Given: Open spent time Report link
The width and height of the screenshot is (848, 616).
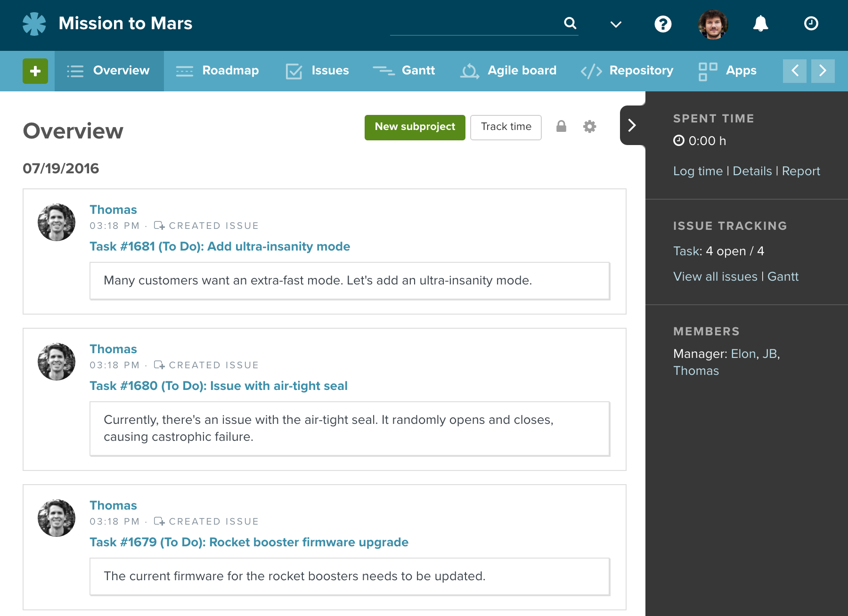Looking at the screenshot, I should tap(801, 171).
